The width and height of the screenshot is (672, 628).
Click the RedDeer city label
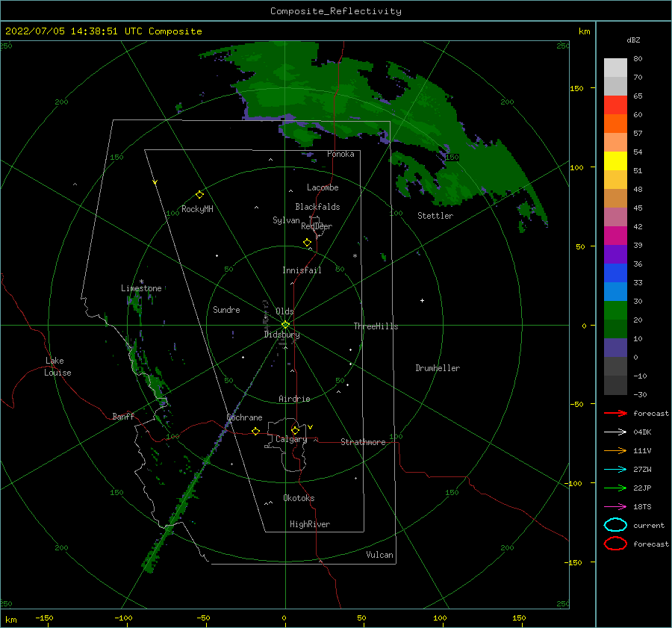[x=317, y=226]
